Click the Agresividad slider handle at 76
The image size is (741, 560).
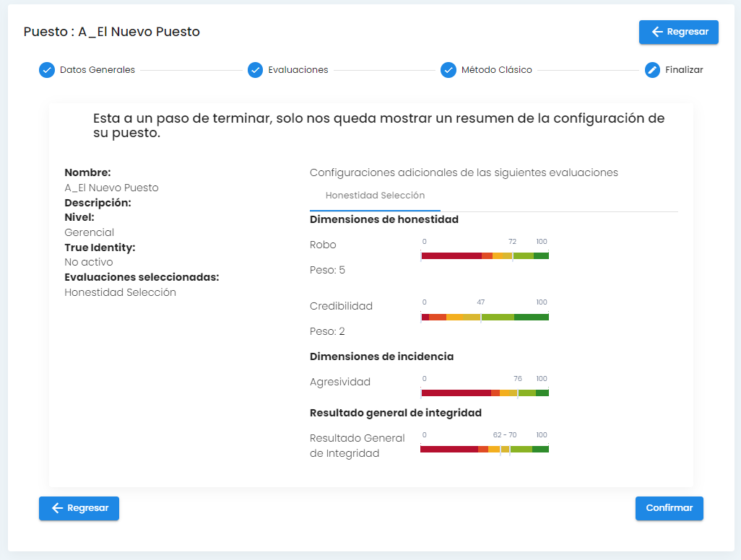[x=518, y=393]
